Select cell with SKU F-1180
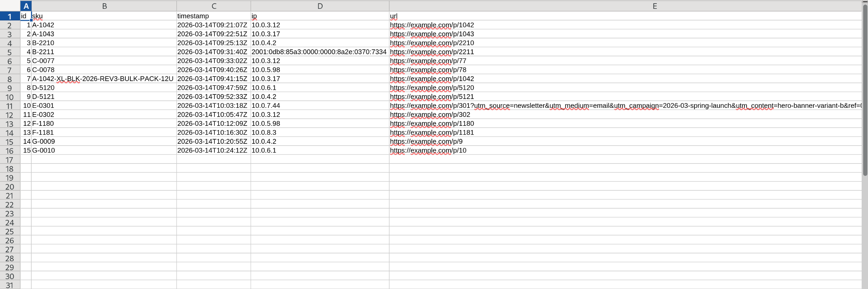The width and height of the screenshot is (868, 289). [x=104, y=123]
